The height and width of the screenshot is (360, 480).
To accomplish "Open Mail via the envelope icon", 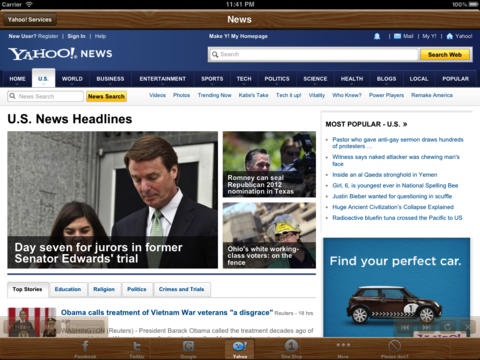I will tap(397, 36).
